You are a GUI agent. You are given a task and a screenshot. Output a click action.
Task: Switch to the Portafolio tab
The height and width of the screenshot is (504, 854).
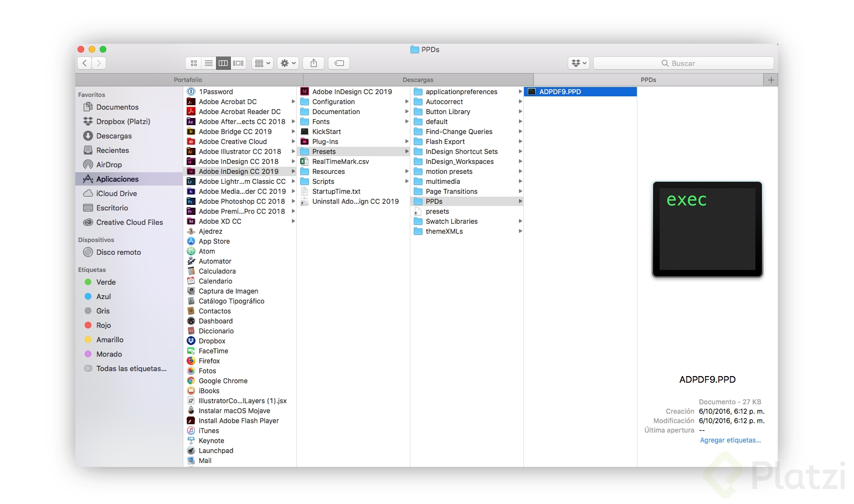(188, 80)
